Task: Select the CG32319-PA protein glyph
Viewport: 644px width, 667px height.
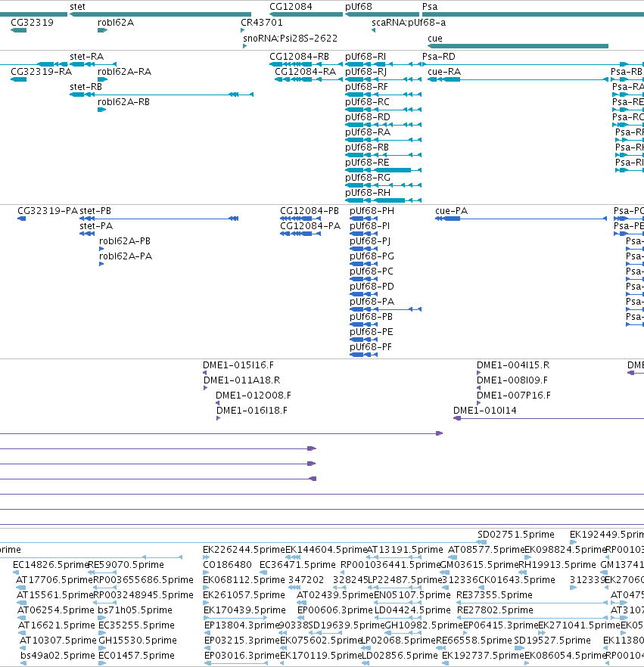Action: click(x=21, y=219)
